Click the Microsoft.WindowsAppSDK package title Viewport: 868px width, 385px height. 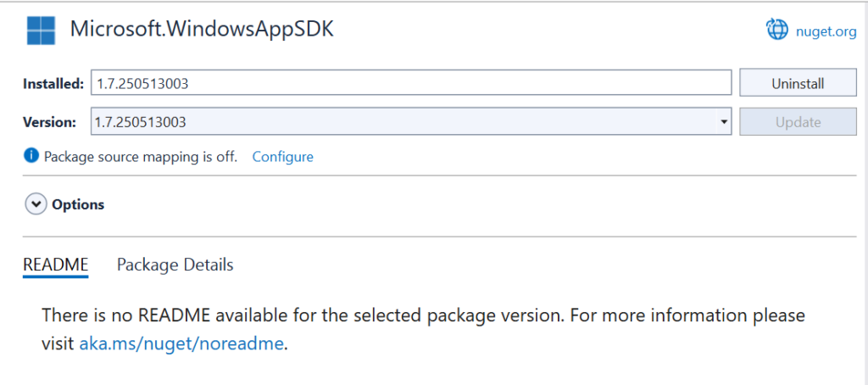point(202,30)
